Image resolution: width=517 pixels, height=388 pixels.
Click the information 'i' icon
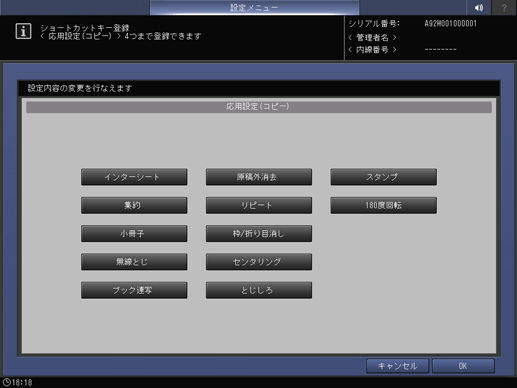[x=23, y=31]
